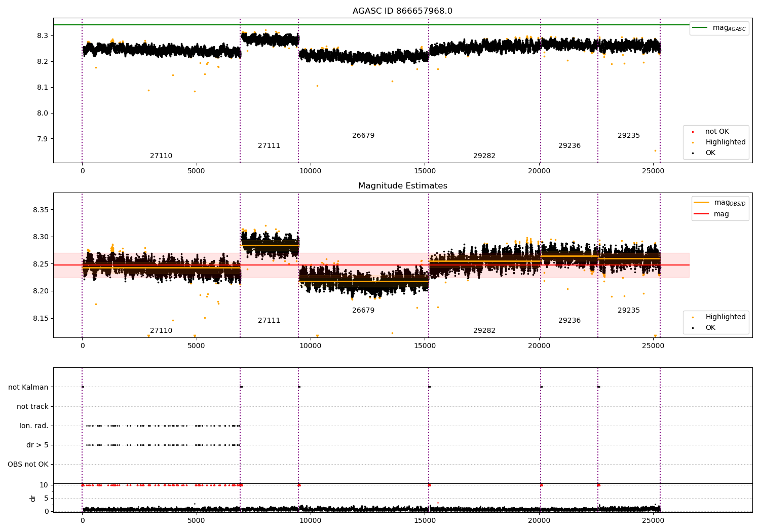Click obsid label 27111 in top plot

269,146
